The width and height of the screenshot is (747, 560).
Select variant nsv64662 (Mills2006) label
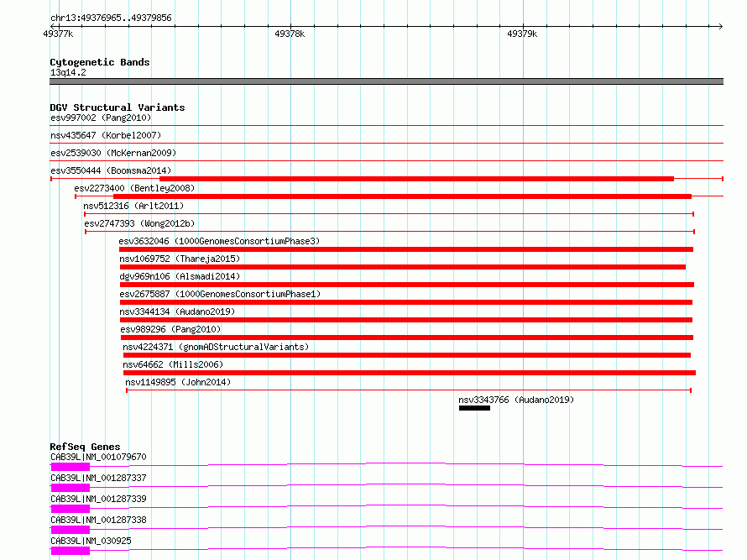[x=173, y=364]
